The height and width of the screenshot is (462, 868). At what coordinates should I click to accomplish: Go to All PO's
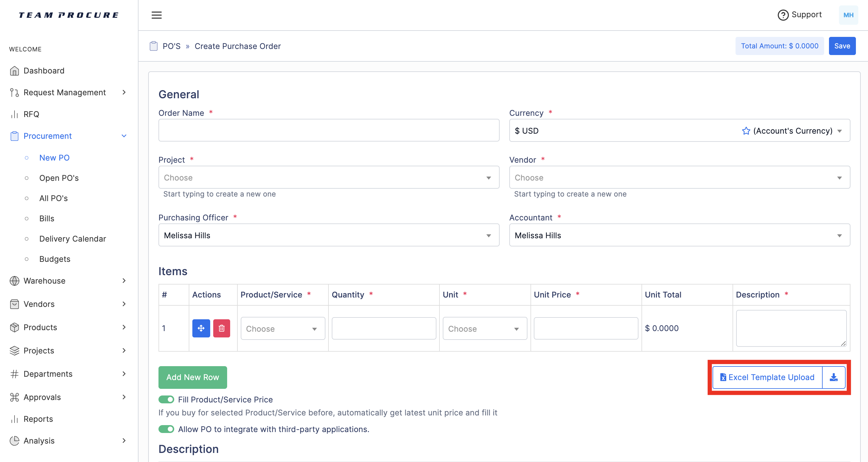[x=53, y=198]
